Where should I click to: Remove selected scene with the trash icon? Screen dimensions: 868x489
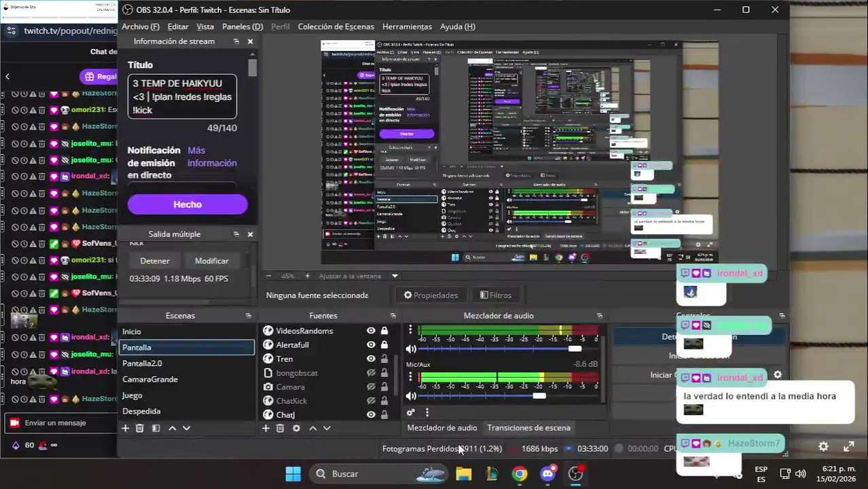coord(140,429)
